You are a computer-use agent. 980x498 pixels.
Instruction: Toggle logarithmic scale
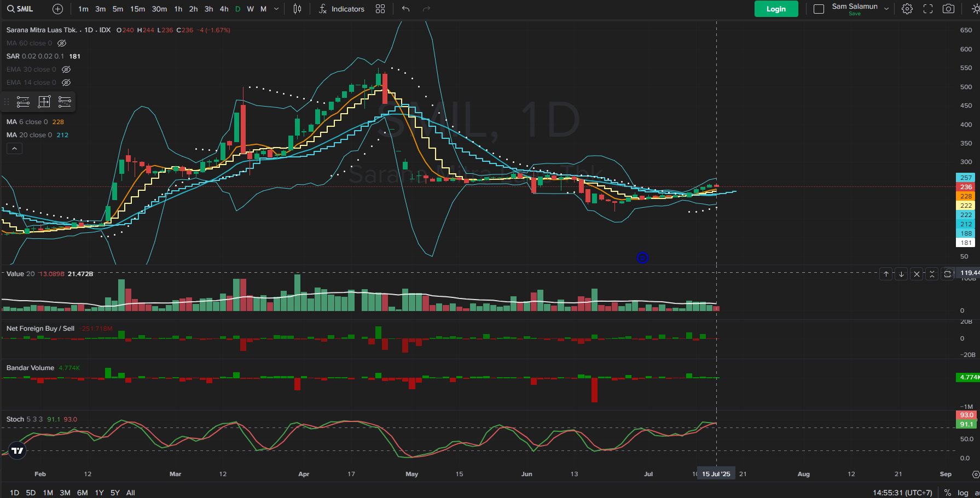963,493
